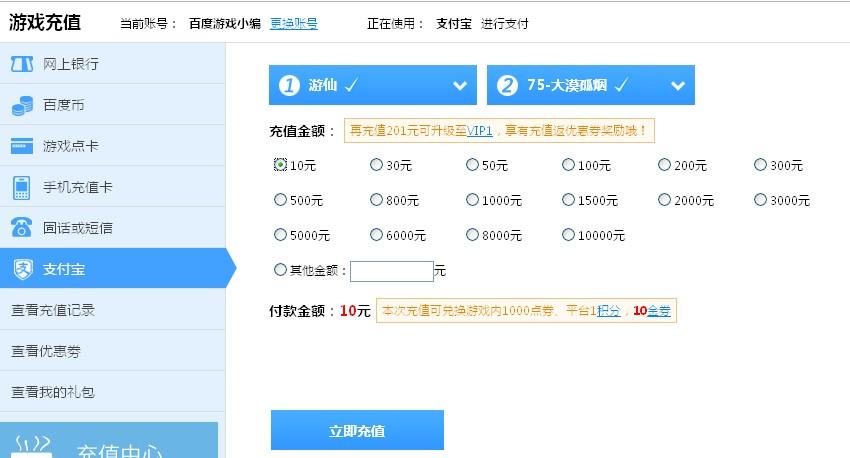Select the 1000元 recharge amount
This screenshot has width=850, height=458.
coord(472,199)
